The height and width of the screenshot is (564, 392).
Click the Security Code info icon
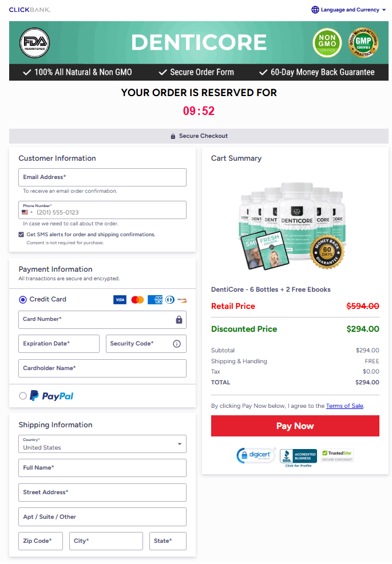click(178, 344)
